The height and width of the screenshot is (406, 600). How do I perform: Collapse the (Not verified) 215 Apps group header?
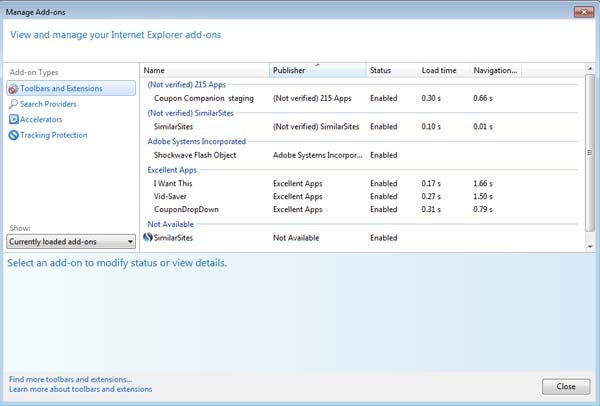(x=187, y=85)
